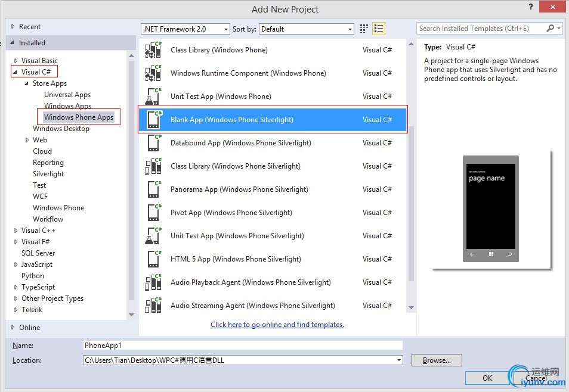Collapse the Store Apps node

click(x=26, y=83)
